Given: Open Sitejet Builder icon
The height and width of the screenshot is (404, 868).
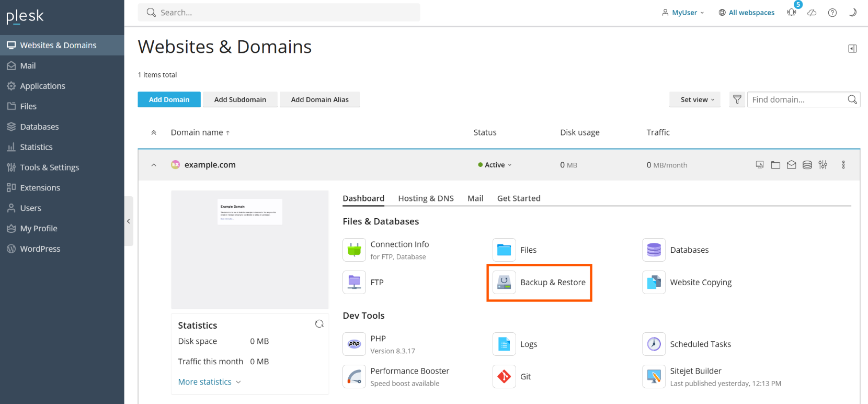Looking at the screenshot, I should pyautogui.click(x=654, y=376).
